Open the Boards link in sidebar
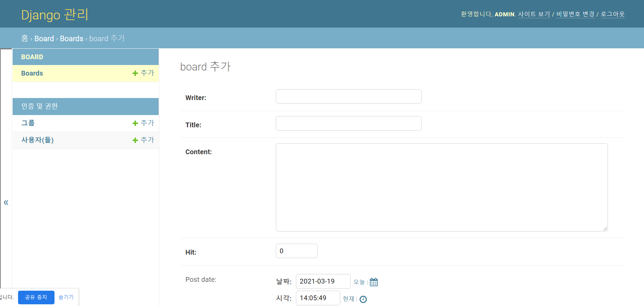The width and height of the screenshot is (644, 306). (32, 73)
